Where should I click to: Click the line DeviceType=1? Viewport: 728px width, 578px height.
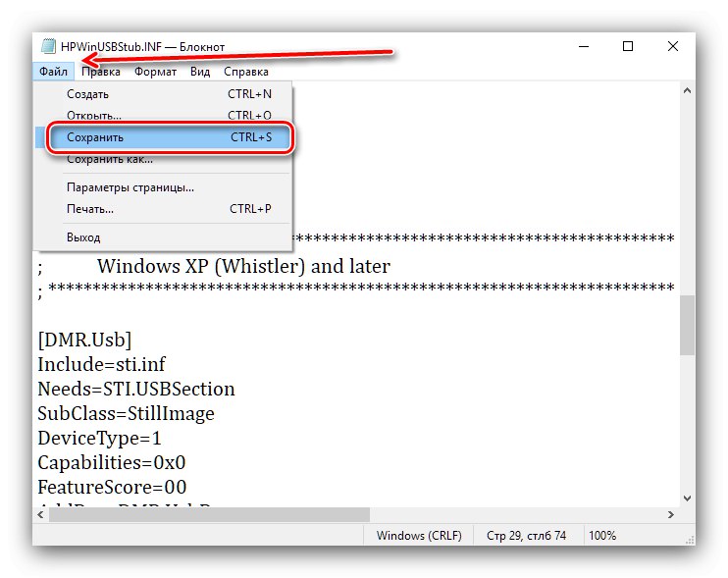(99, 439)
